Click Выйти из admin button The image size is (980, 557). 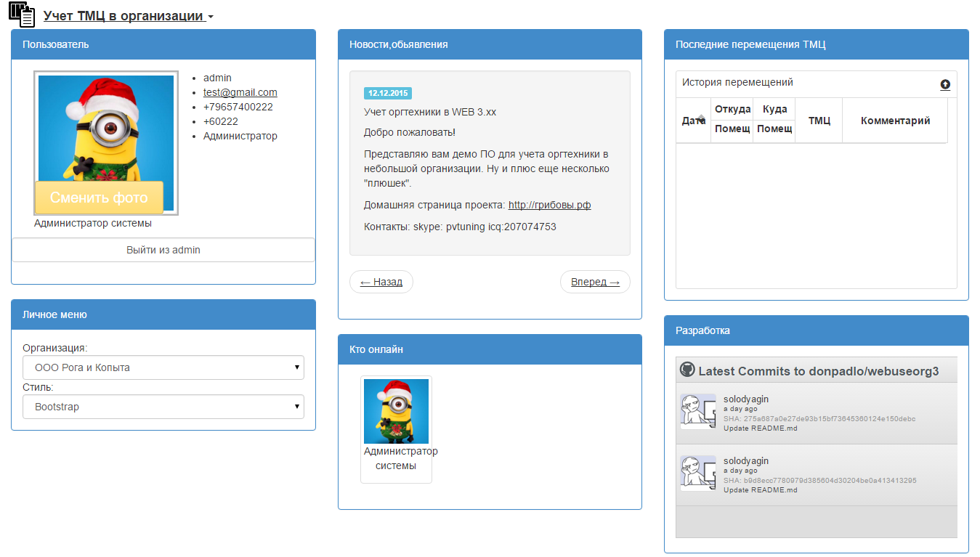pos(163,250)
